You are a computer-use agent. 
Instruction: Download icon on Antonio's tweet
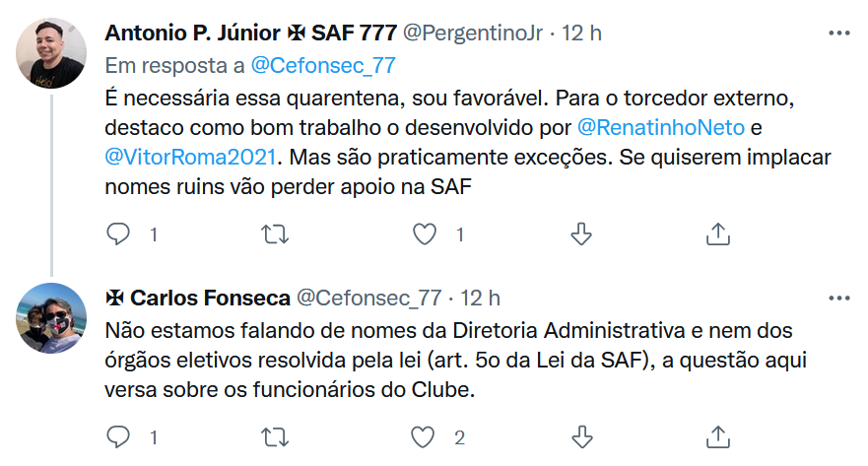(581, 233)
